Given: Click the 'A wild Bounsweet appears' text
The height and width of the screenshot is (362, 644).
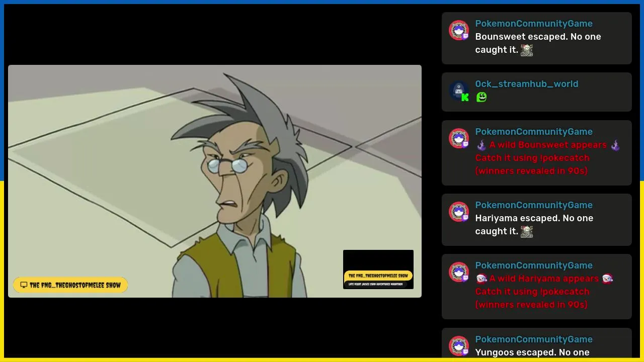Looking at the screenshot, I should [548, 145].
